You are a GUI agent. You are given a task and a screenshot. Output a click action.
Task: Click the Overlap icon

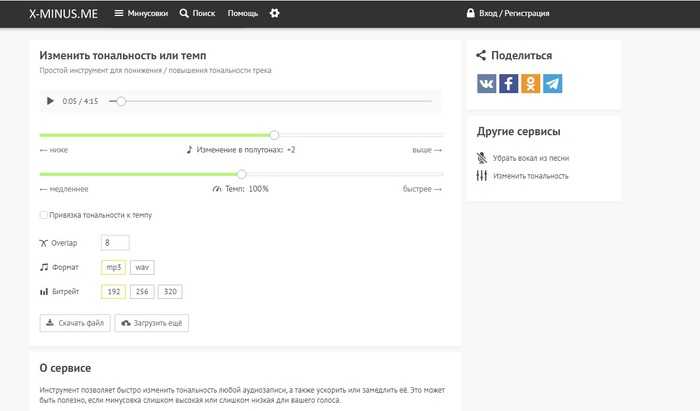[43, 243]
